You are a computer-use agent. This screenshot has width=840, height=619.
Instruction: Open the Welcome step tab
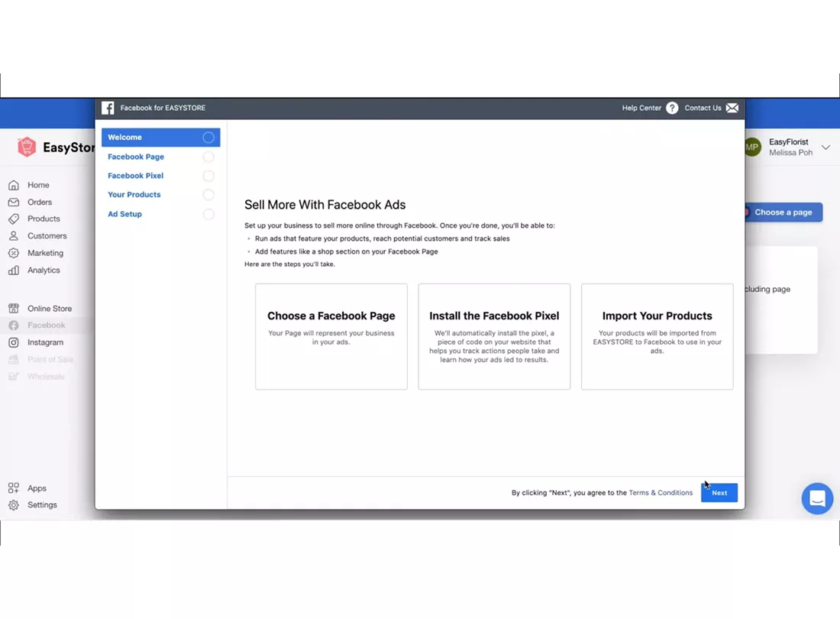(160, 138)
